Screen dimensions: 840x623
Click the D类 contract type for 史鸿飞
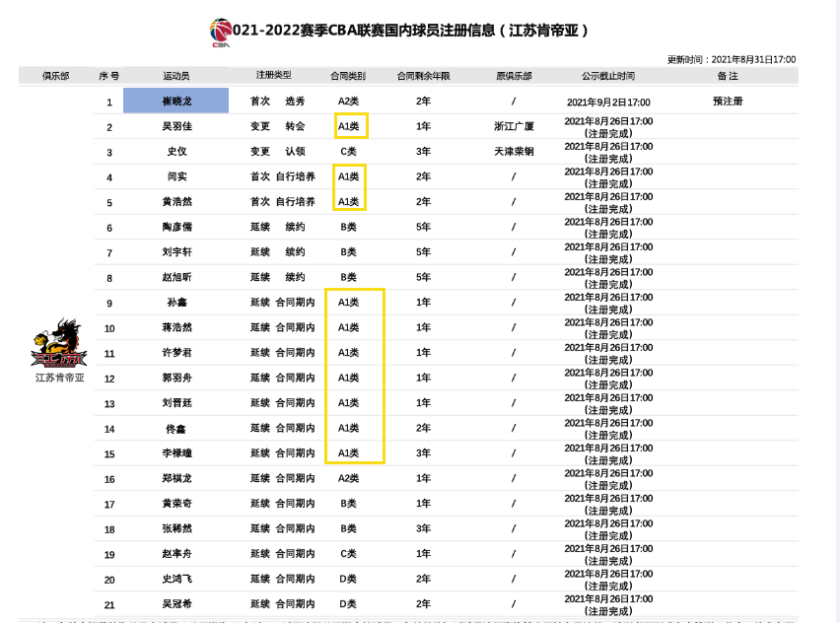pos(348,579)
